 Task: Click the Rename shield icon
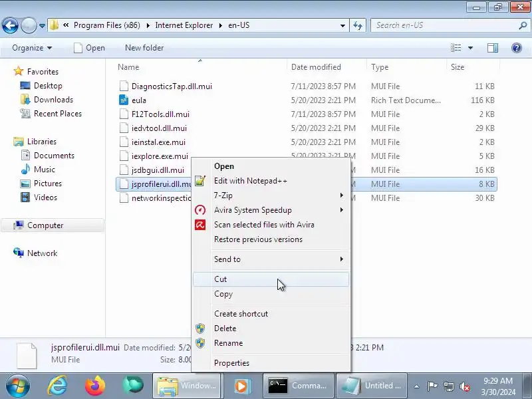coord(200,343)
